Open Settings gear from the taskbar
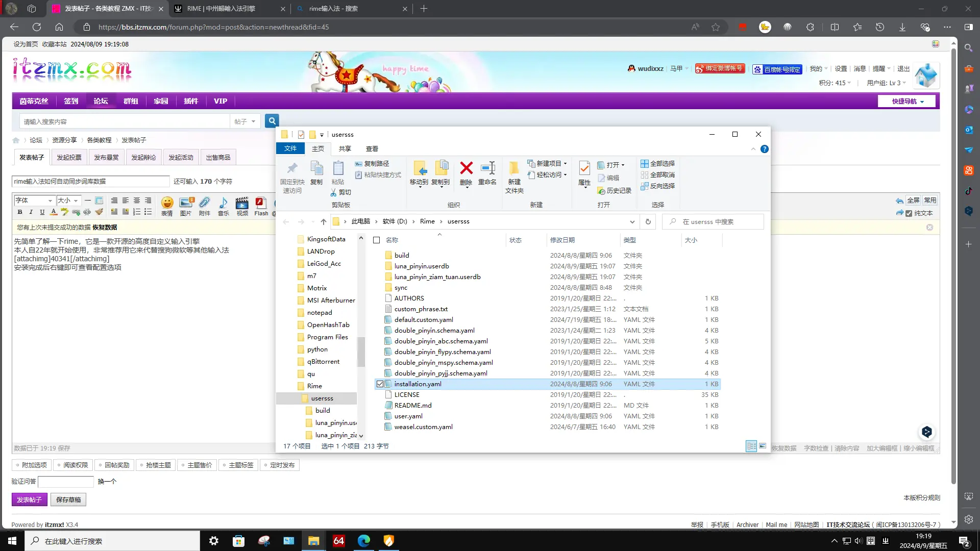The width and height of the screenshot is (980, 551). [213, 541]
